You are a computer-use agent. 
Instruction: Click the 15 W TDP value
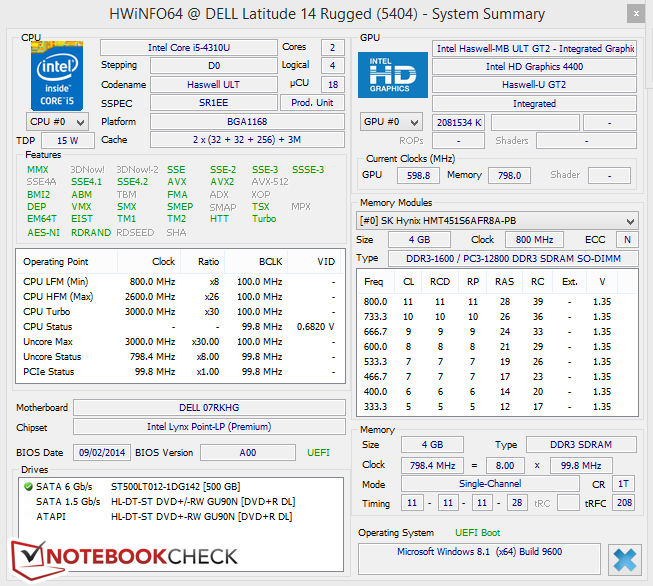pyautogui.click(x=68, y=140)
